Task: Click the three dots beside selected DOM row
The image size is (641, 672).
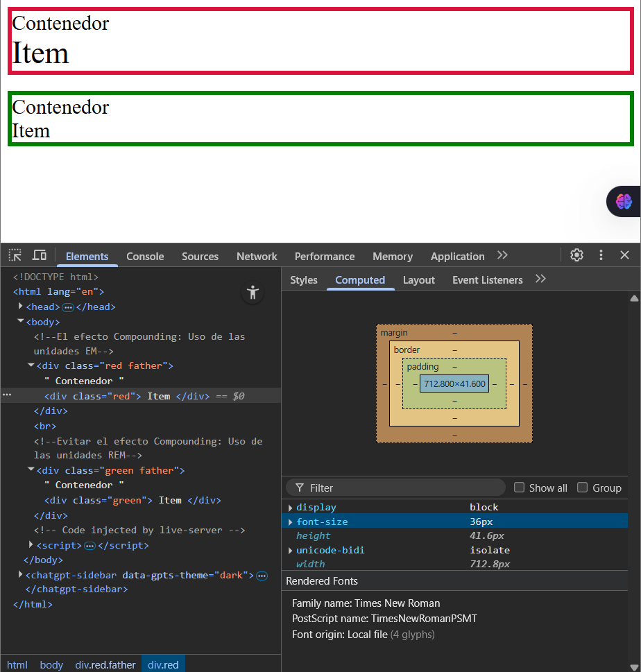Action: point(8,395)
